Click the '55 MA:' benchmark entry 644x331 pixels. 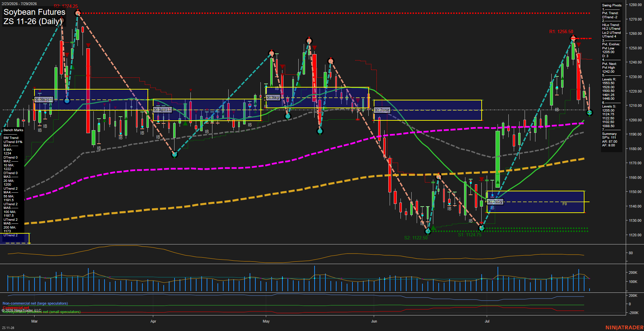9,196
